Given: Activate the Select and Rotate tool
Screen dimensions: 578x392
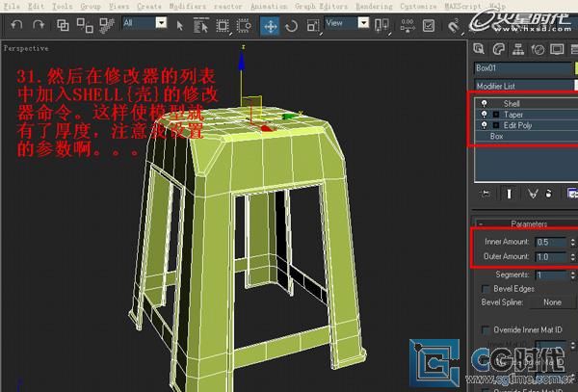Looking at the screenshot, I should coord(291,26).
